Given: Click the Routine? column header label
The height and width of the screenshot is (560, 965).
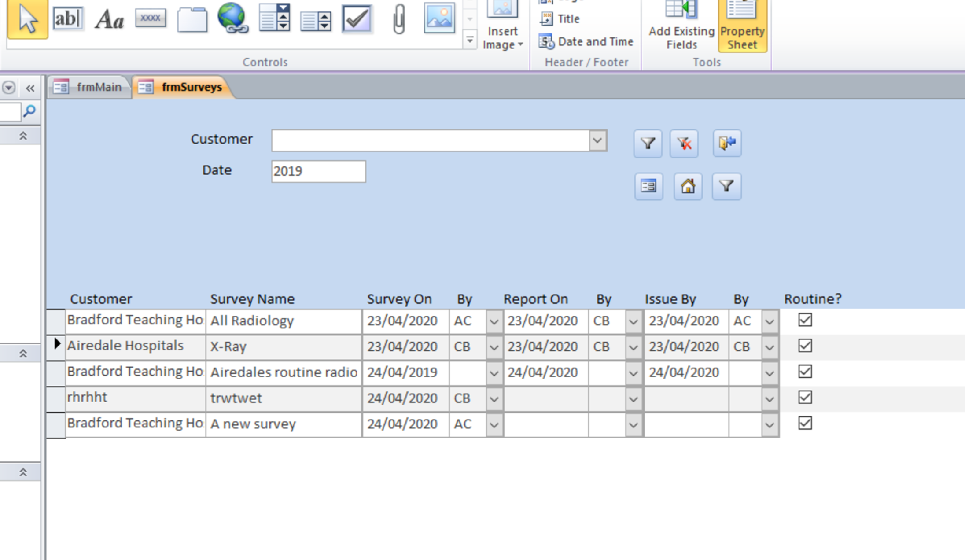Looking at the screenshot, I should click(813, 299).
